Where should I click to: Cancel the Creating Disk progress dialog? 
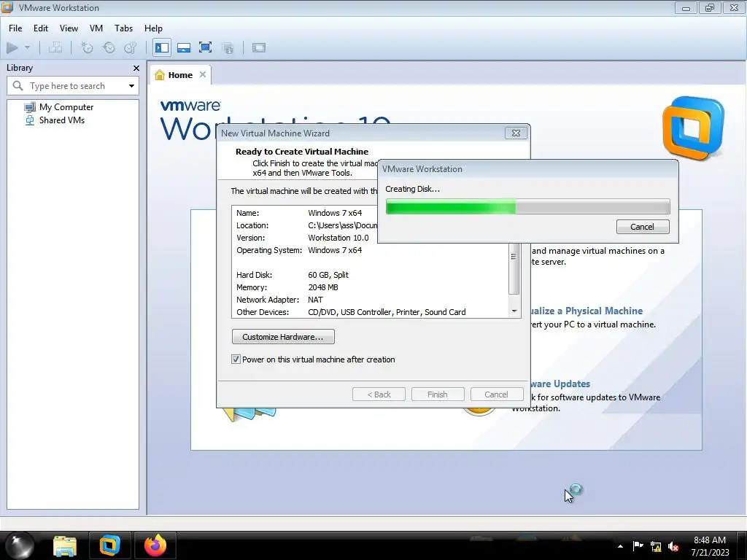point(642,227)
